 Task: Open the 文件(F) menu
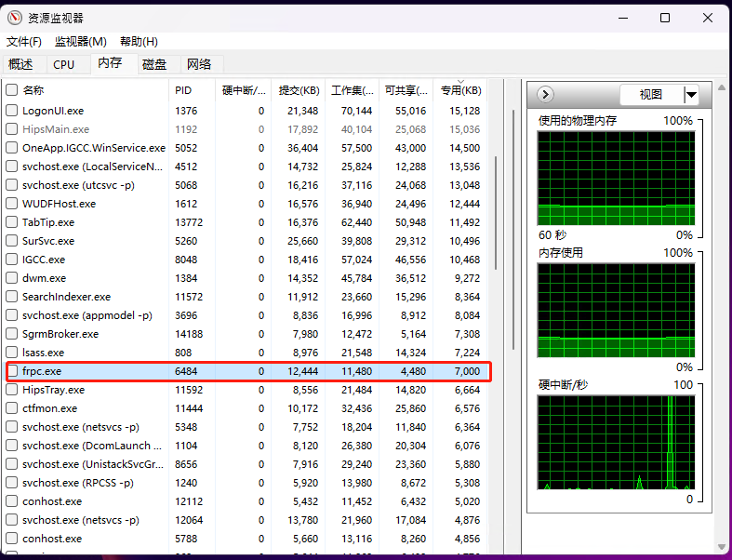pyautogui.click(x=24, y=42)
